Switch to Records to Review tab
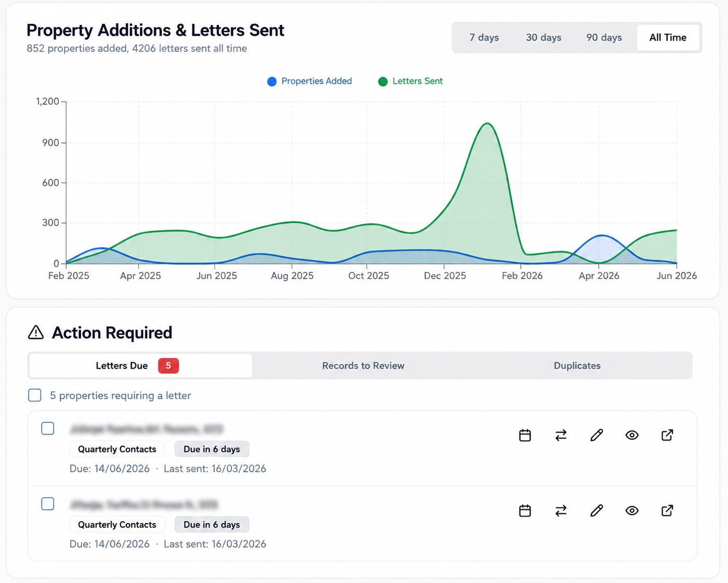The image size is (728, 583). pos(363,366)
